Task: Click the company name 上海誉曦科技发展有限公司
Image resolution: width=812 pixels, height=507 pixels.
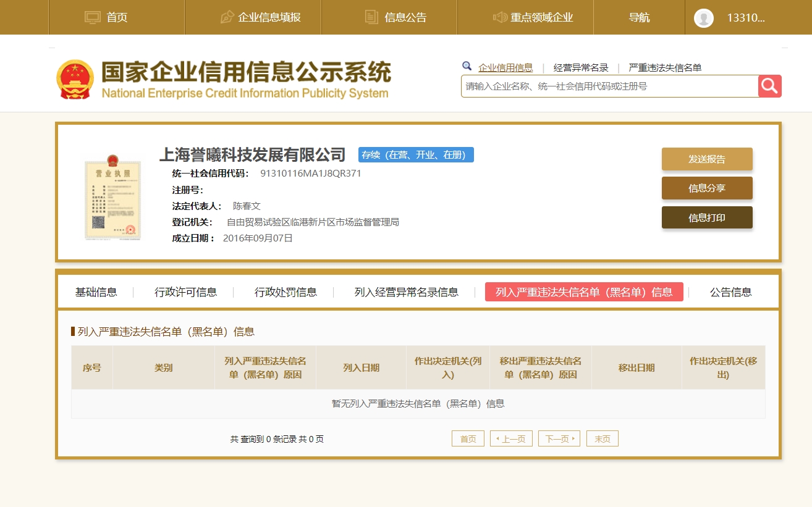Action: click(252, 154)
